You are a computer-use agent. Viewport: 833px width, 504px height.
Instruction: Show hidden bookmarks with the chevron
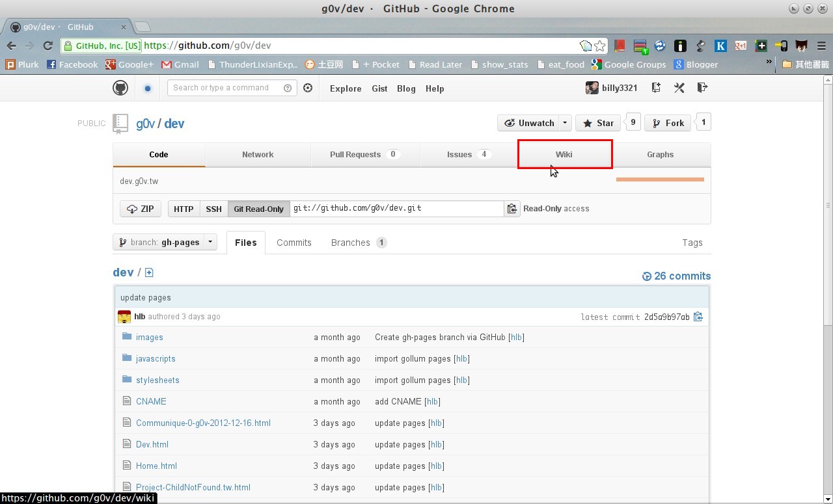tap(769, 62)
